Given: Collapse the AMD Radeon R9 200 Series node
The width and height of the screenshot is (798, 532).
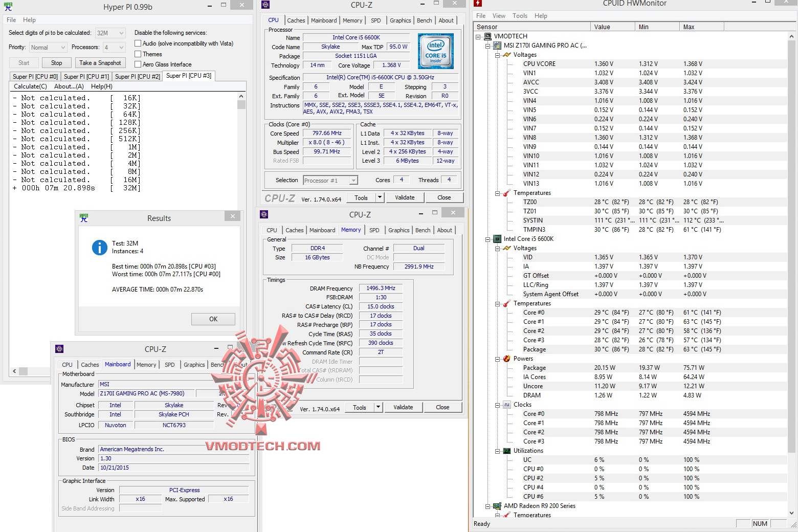Looking at the screenshot, I should pyautogui.click(x=488, y=506).
